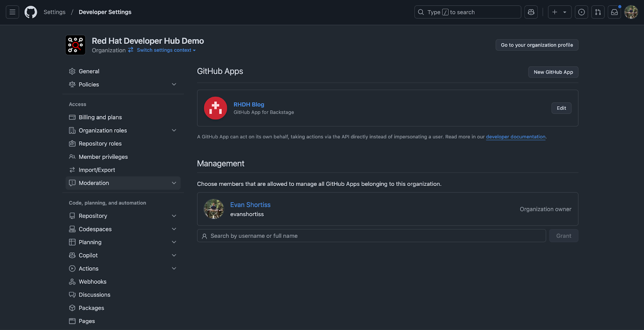The image size is (644, 330).
Task: Focus the Type / to search box
Action: click(x=468, y=12)
